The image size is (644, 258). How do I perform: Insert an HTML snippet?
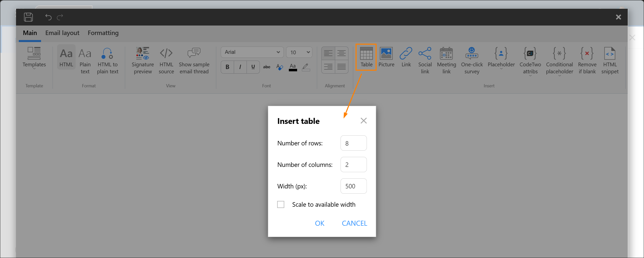(610, 61)
